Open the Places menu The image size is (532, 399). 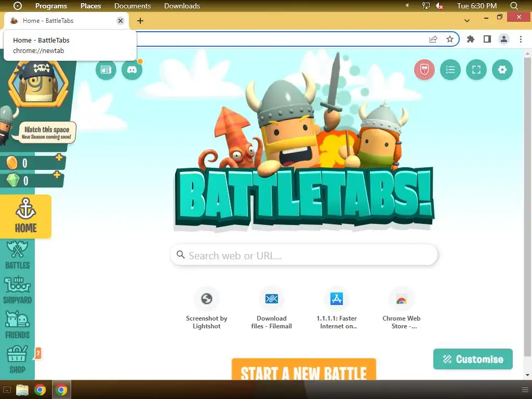tap(90, 6)
